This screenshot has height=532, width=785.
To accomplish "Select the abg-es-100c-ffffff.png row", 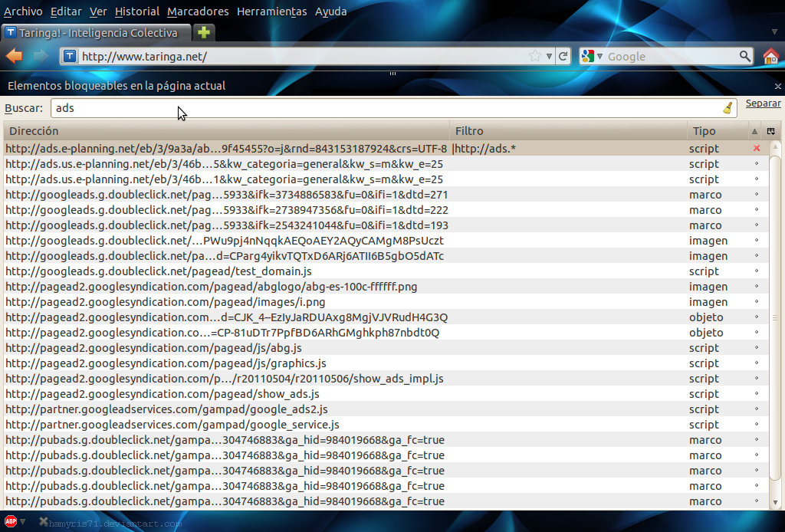I will (x=386, y=287).
